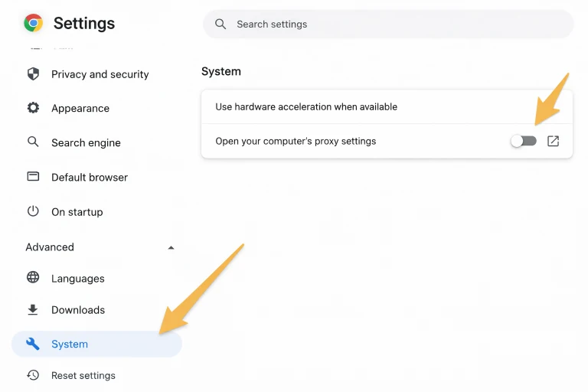Focus the Search settings field

click(x=398, y=24)
